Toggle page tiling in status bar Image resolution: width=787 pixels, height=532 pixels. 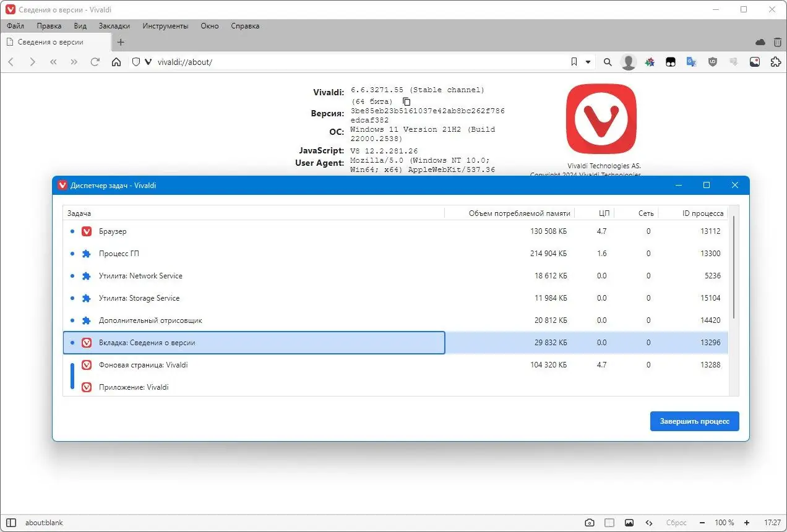click(609, 523)
